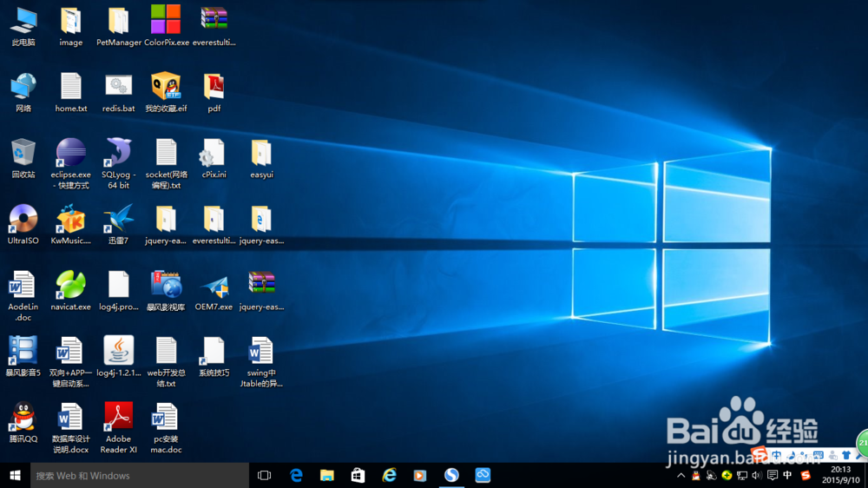This screenshot has height=488, width=868.
Task: Click the 搜索 Web 和 Windows search box
Action: pos(140,475)
